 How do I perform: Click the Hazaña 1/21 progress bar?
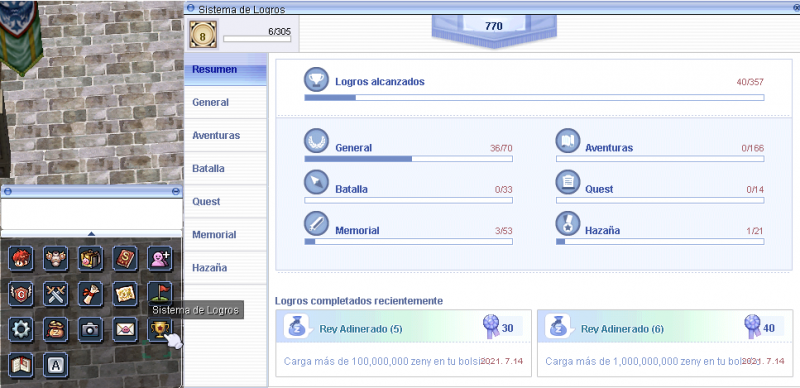coord(660,241)
